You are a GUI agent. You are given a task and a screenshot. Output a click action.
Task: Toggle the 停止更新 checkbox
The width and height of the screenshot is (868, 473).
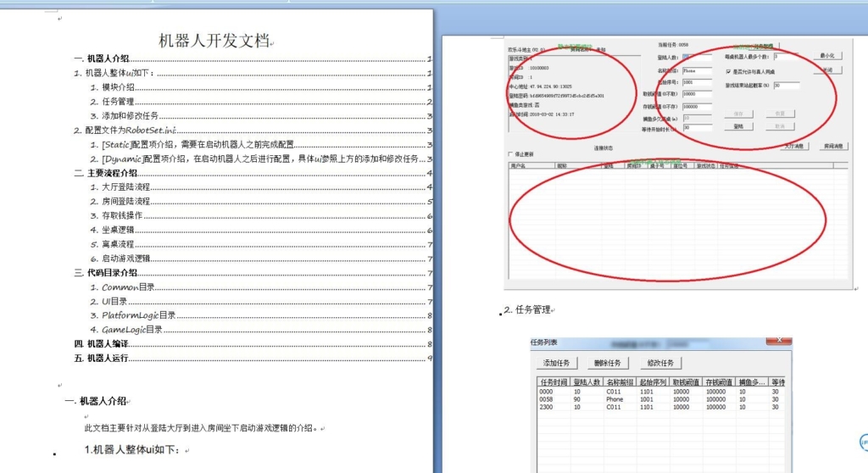point(509,154)
